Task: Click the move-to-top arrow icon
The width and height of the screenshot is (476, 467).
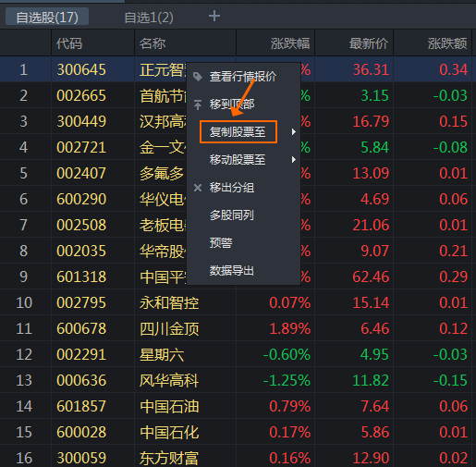Action: coord(198,104)
